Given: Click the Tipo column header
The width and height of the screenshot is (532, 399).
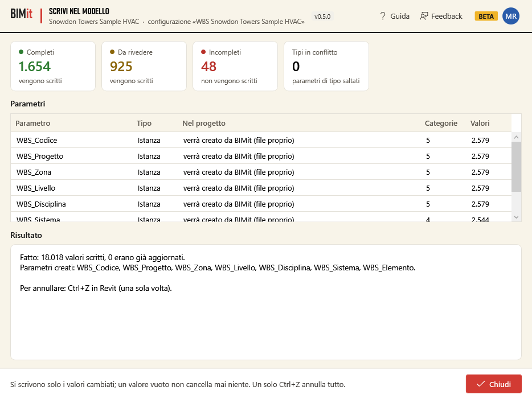Looking at the screenshot, I should [x=144, y=123].
